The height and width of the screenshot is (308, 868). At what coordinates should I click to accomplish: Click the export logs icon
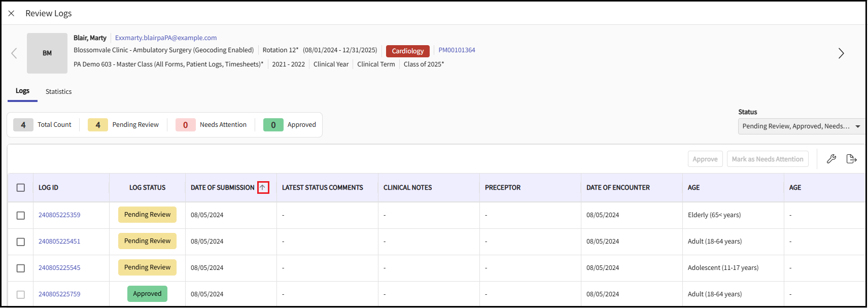click(x=851, y=159)
